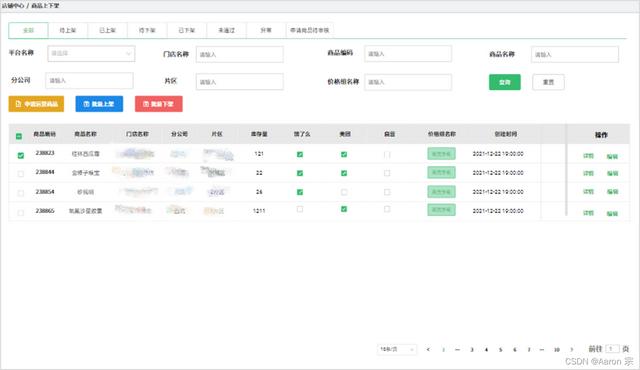The height and width of the screenshot is (370, 640).
Task: Click product code 238823
Action: 45,153
